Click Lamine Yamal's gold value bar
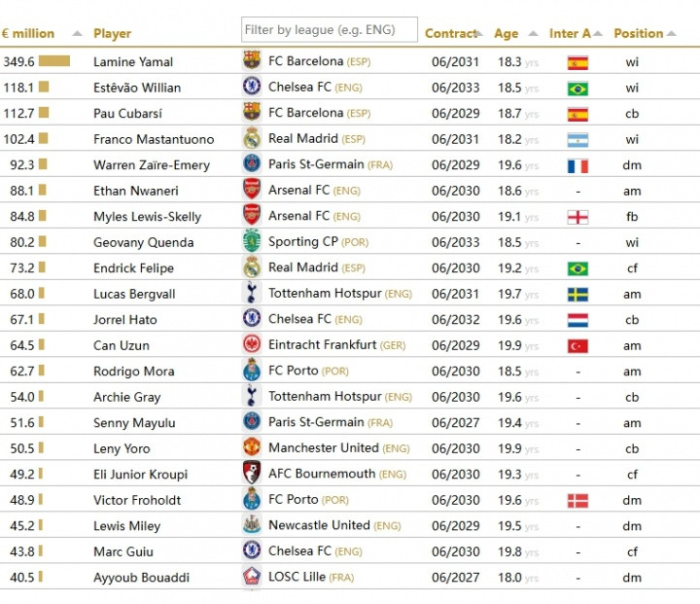 click(x=54, y=61)
